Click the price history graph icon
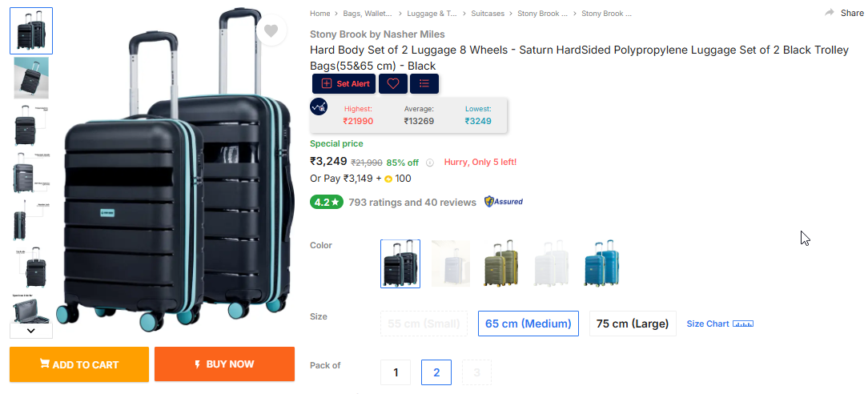Viewport: 868px width, 394px height. pos(319,107)
